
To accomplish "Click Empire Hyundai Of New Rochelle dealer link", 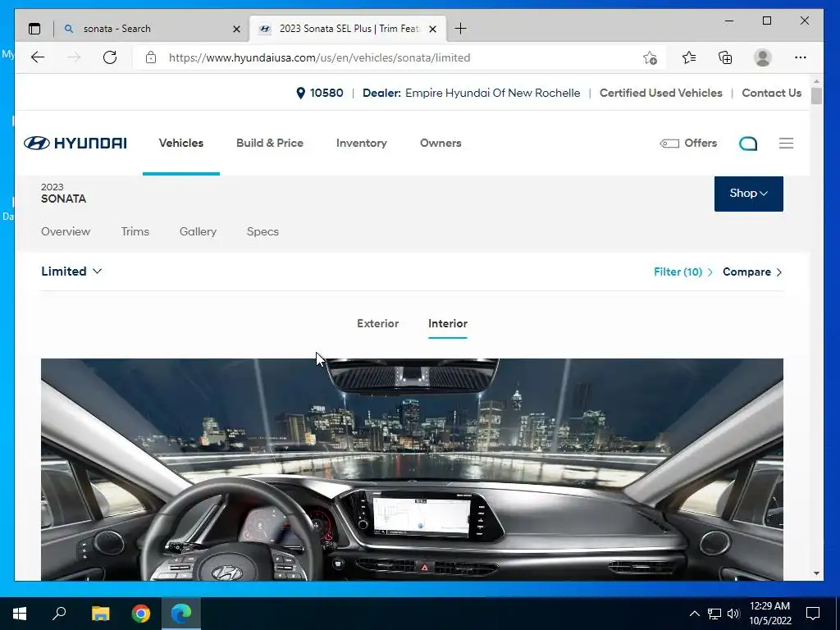I will pyautogui.click(x=492, y=93).
